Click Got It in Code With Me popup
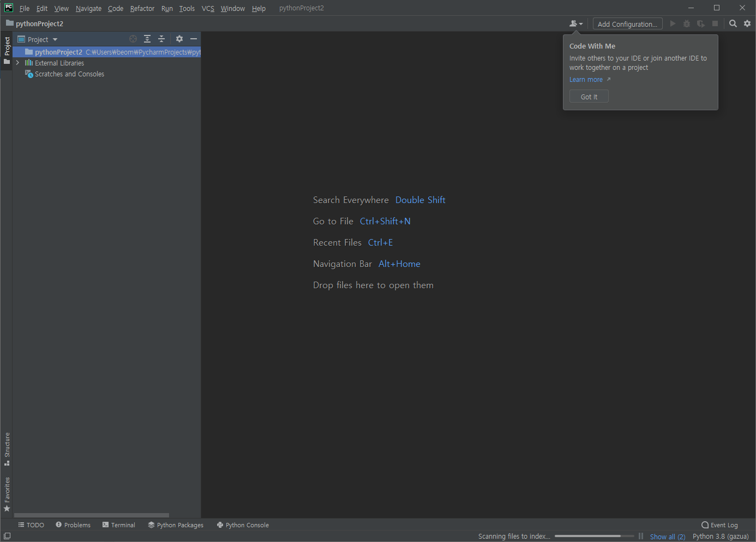The width and height of the screenshot is (756, 542). 589,97
